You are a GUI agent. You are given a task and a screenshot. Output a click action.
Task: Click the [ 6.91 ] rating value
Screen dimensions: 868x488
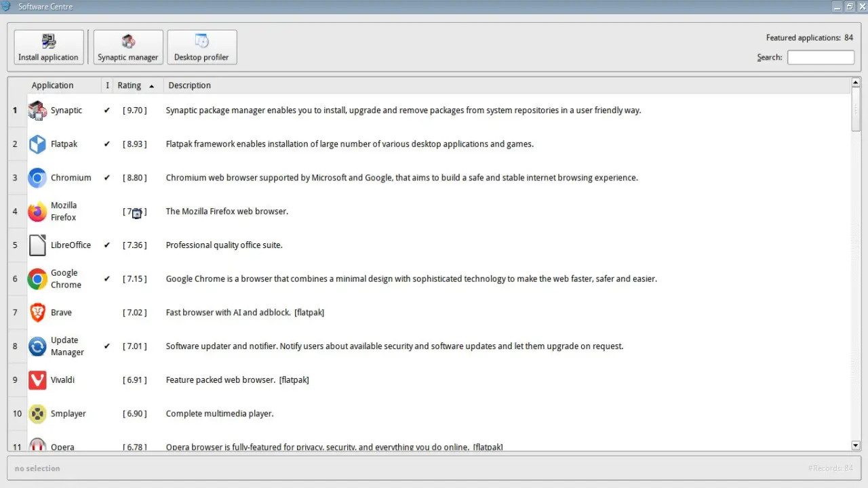coord(134,380)
